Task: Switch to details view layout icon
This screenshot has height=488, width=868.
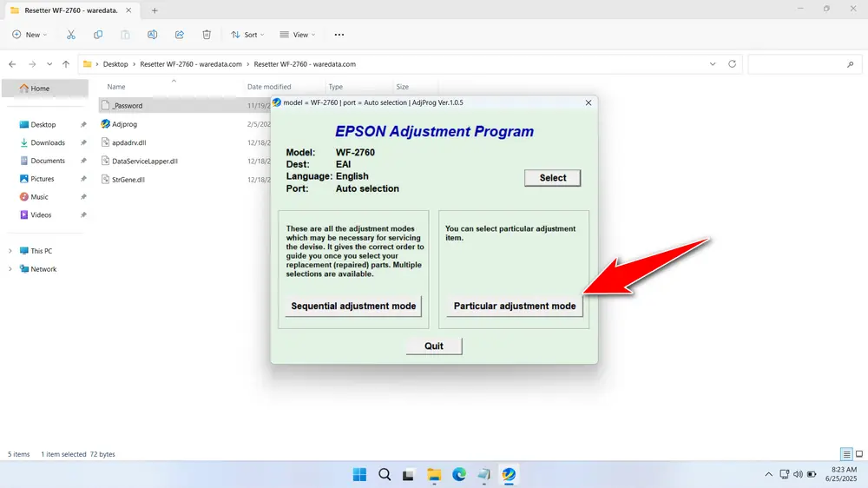Action: pyautogui.click(x=846, y=454)
